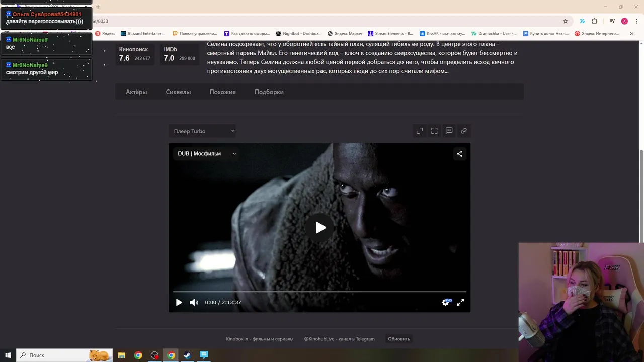Open the Как сделать оформ... bookmark

point(247,34)
